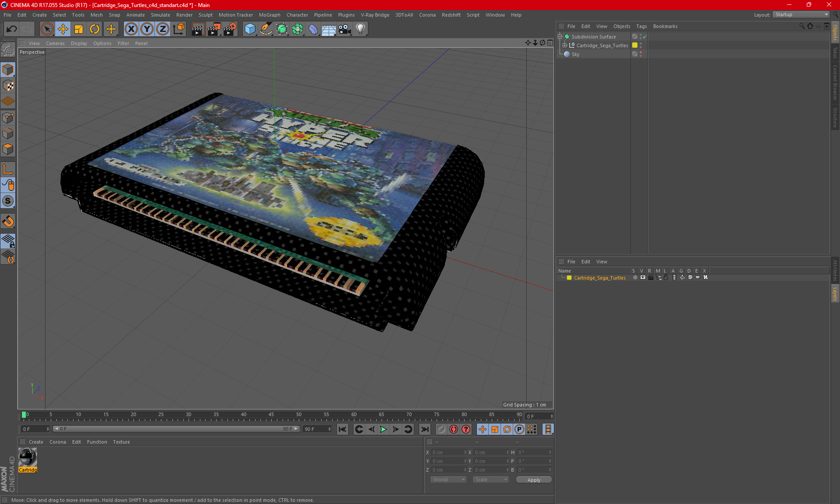This screenshot has width=840, height=504.
Task: Click the Render to Picture Viewer icon
Action: [x=214, y=29]
